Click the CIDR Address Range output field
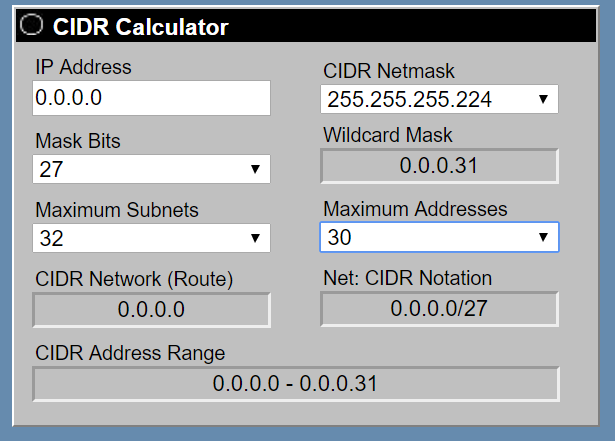The image size is (615, 441). [295, 383]
